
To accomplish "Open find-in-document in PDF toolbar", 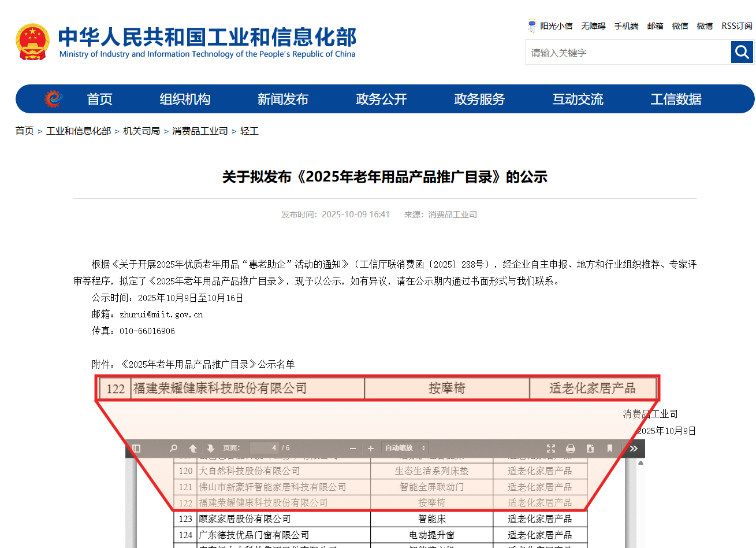I will point(173,448).
